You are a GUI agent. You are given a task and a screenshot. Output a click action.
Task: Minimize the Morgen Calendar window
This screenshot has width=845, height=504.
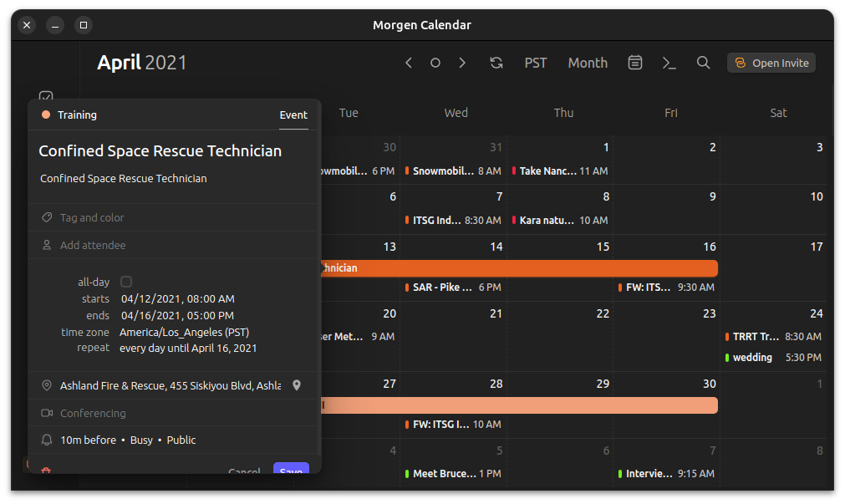coord(55,25)
